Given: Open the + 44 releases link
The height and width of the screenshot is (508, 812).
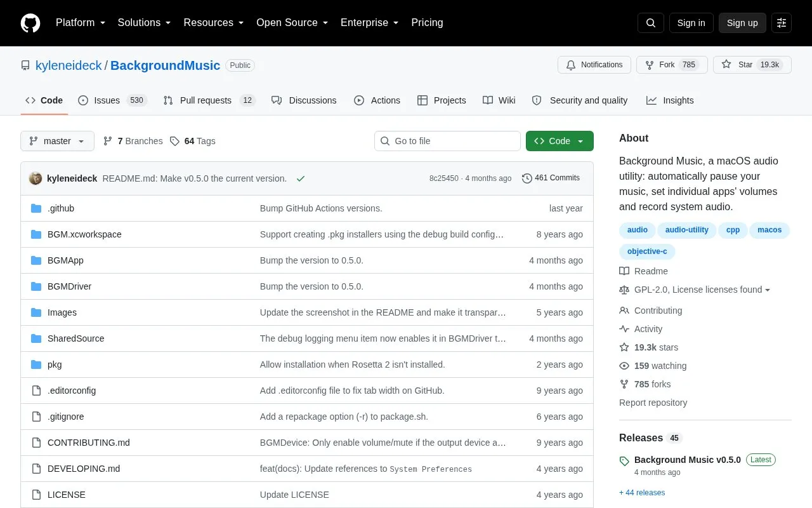Looking at the screenshot, I should click(x=642, y=493).
